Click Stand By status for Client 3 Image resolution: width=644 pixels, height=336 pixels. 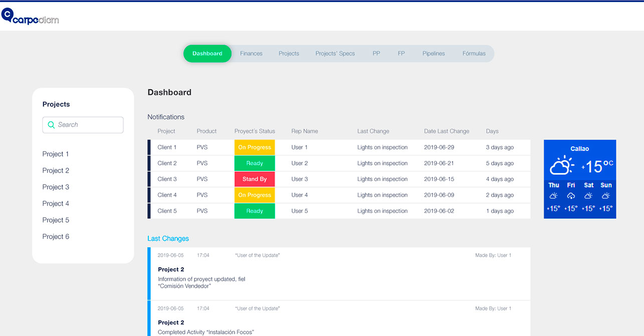(x=255, y=179)
